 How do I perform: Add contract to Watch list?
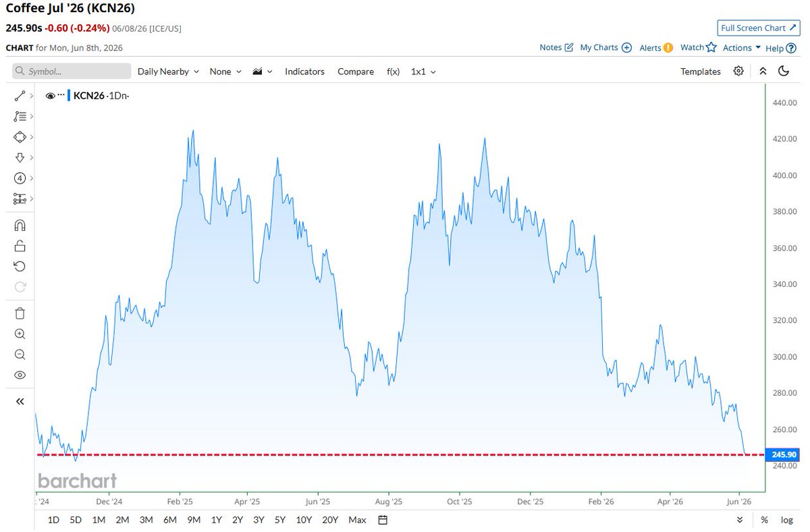698,47
